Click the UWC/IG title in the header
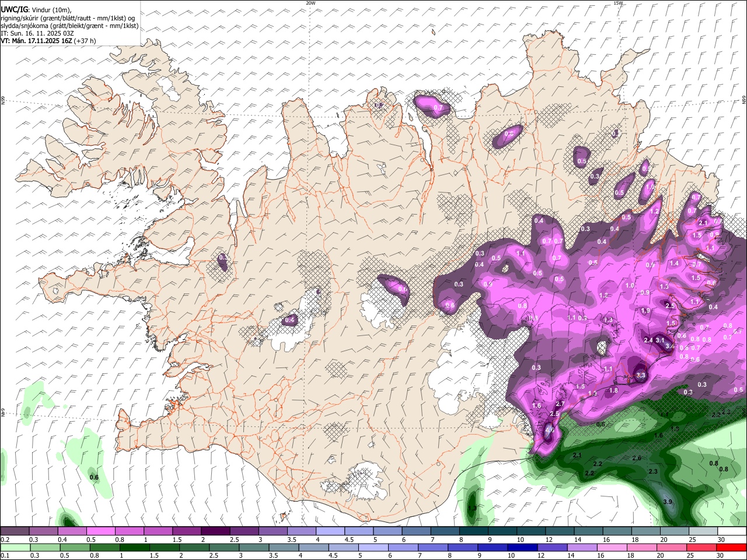The width and height of the screenshot is (747, 560). [14, 10]
